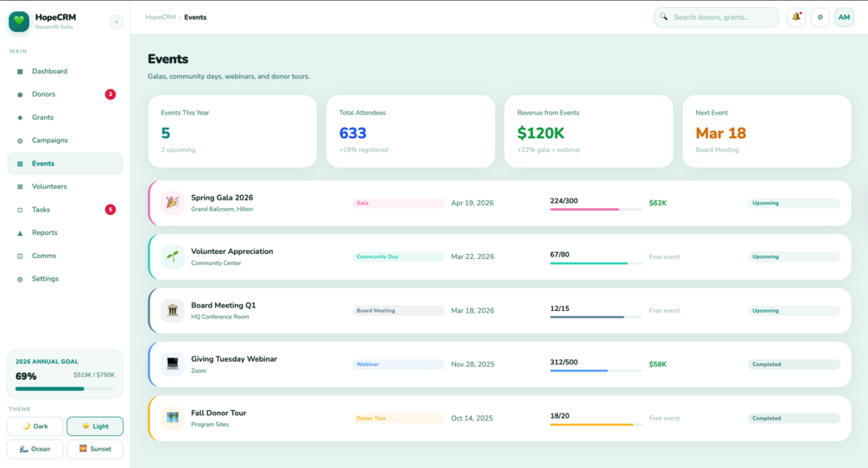Select the Ocean theme option

point(35,449)
